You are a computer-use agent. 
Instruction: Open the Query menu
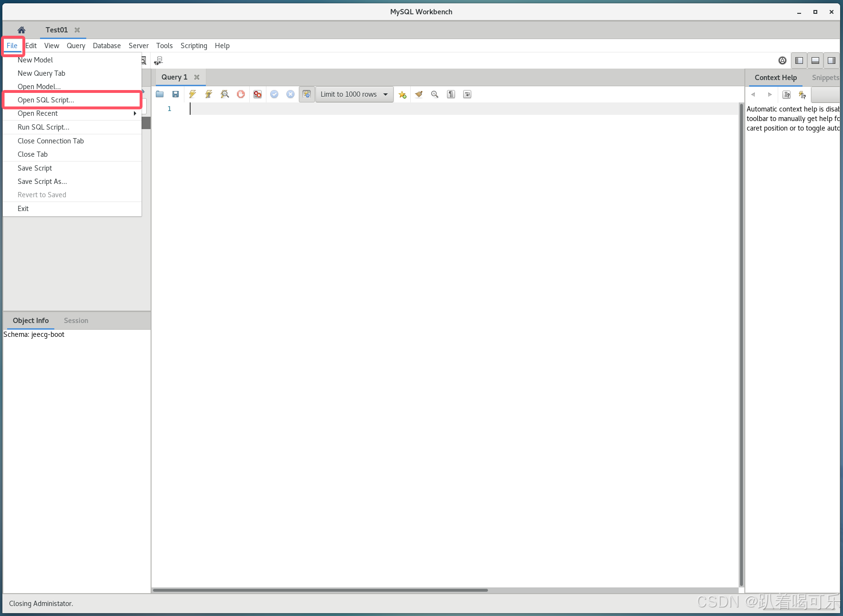76,46
